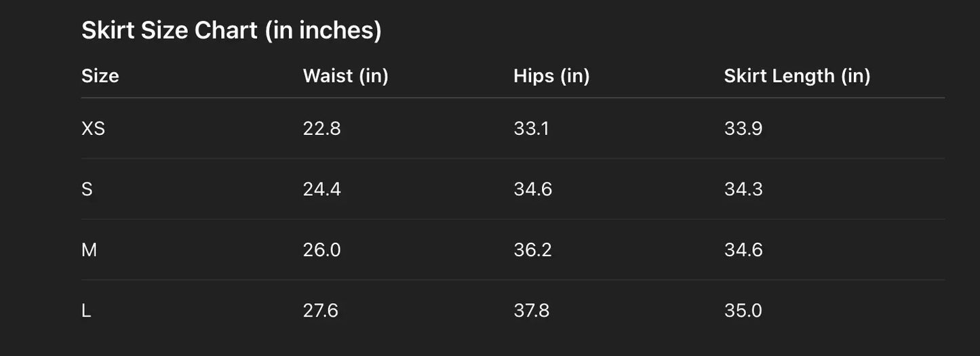Click the M size row label
This screenshot has height=356, width=980.
[x=89, y=250]
